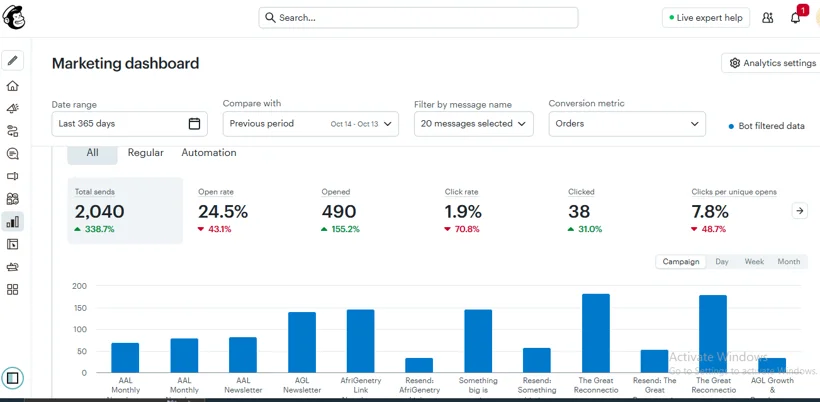Select the Campaign chart view
The image size is (820, 402).
681,261
